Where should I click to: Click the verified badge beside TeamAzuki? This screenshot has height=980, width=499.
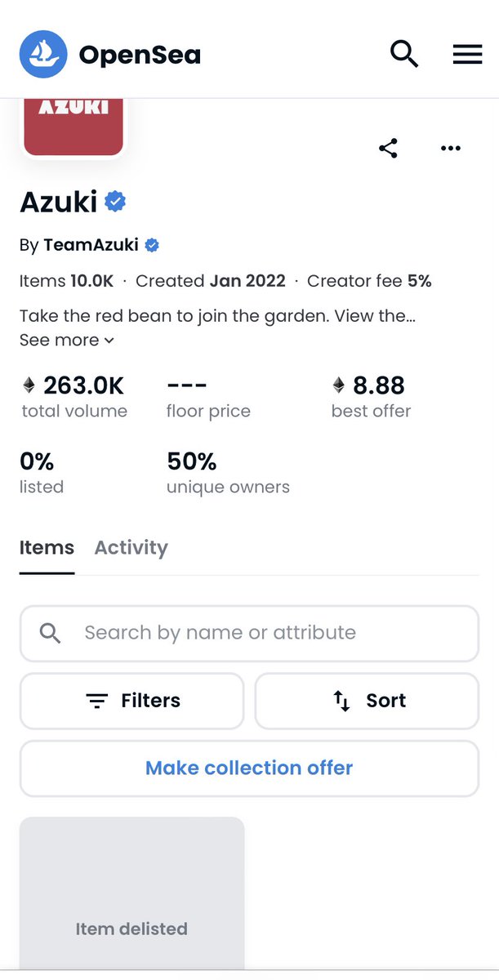tap(152, 245)
